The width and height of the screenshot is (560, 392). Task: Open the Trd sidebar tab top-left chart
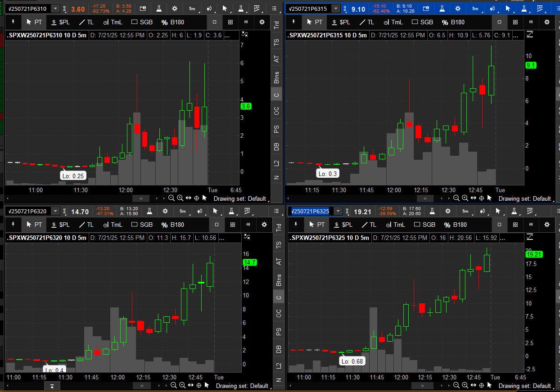click(x=277, y=26)
